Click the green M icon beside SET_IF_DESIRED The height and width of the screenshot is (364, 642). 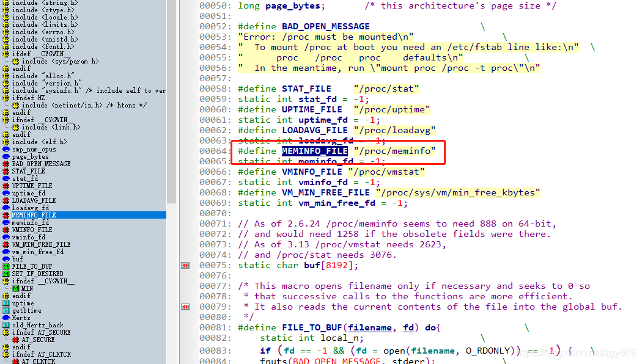point(6,274)
